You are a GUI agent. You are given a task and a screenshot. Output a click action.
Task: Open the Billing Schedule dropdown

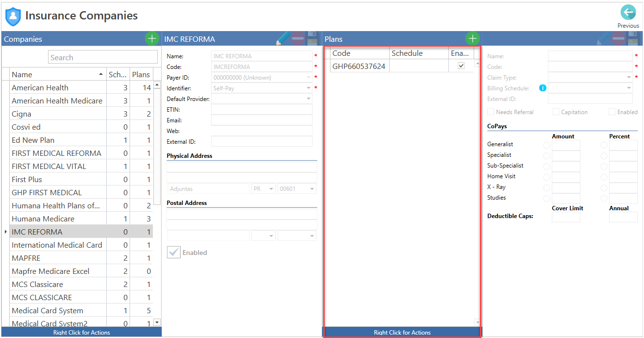click(629, 88)
